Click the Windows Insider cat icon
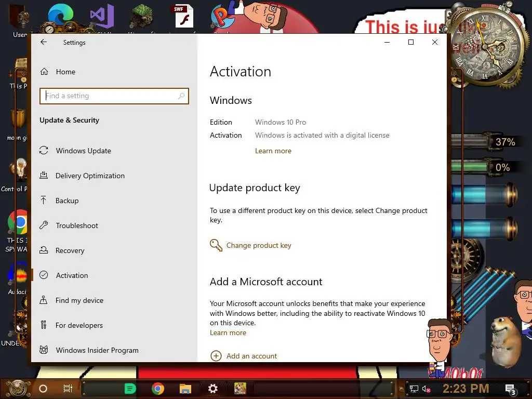 pos(44,350)
